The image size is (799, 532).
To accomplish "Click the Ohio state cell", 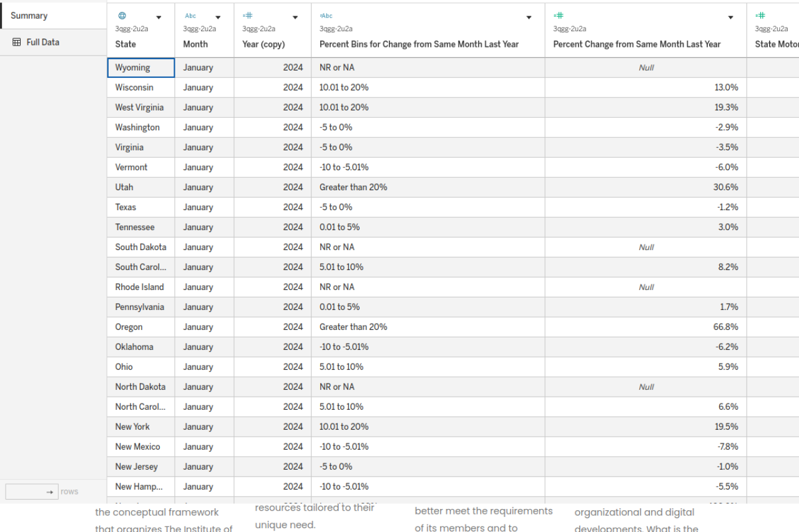I will click(x=141, y=367).
